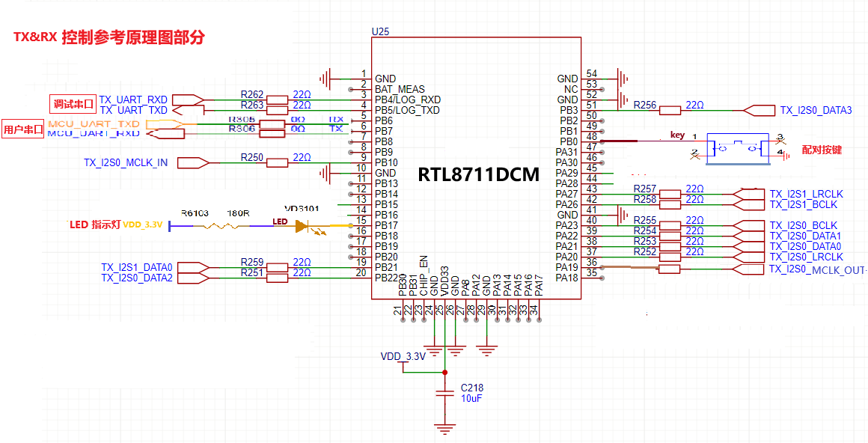Image resolution: width=868 pixels, height=443 pixels.
Task: Click the TX_I2S0_BCLK net label
Action: point(803,225)
